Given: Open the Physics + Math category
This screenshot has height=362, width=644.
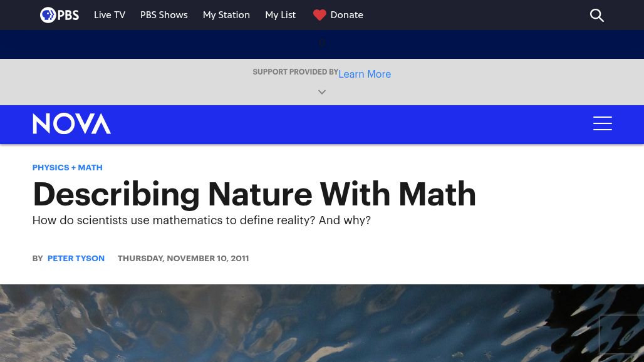Looking at the screenshot, I should tap(67, 167).
